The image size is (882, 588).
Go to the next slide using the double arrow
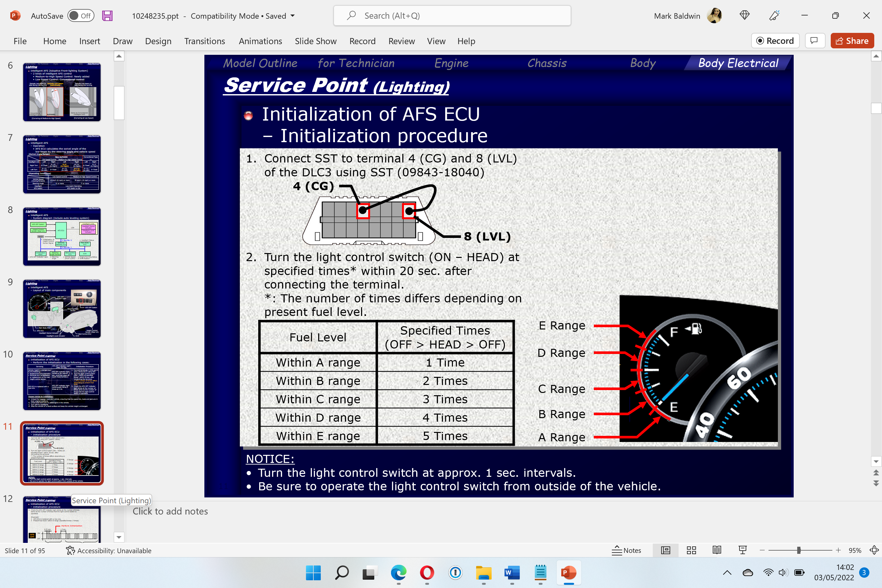coord(876,483)
